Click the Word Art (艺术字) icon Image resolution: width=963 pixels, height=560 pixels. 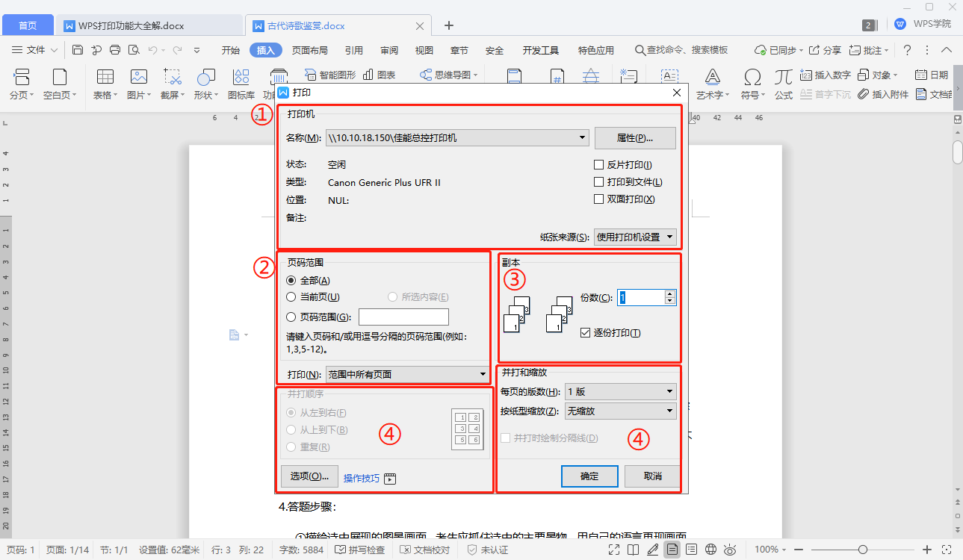(x=713, y=76)
